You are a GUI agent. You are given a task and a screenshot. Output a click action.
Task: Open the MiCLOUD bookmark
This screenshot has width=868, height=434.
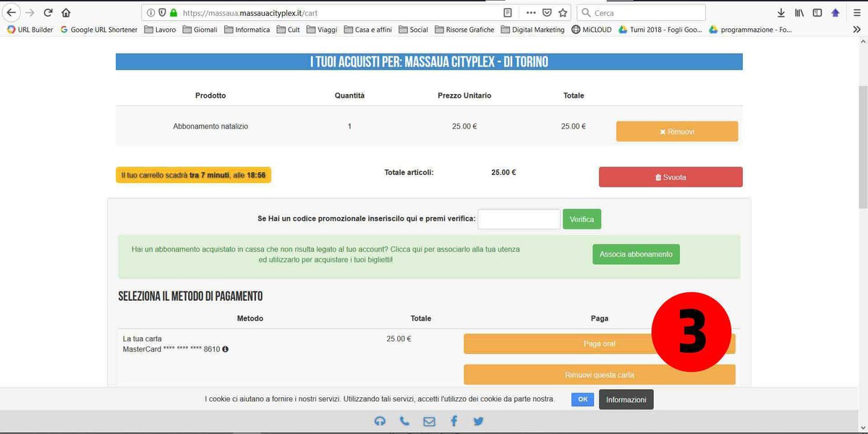(591, 30)
